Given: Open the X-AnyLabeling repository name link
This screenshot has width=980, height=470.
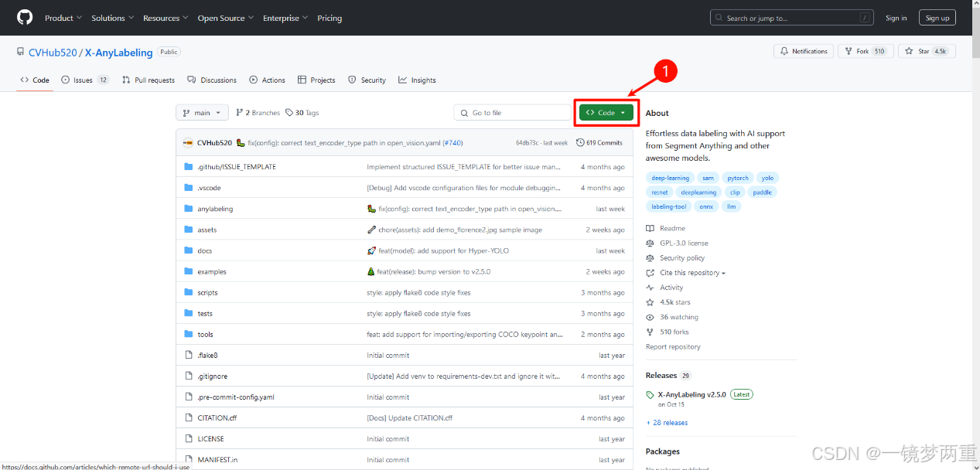Looking at the screenshot, I should 119,53.
